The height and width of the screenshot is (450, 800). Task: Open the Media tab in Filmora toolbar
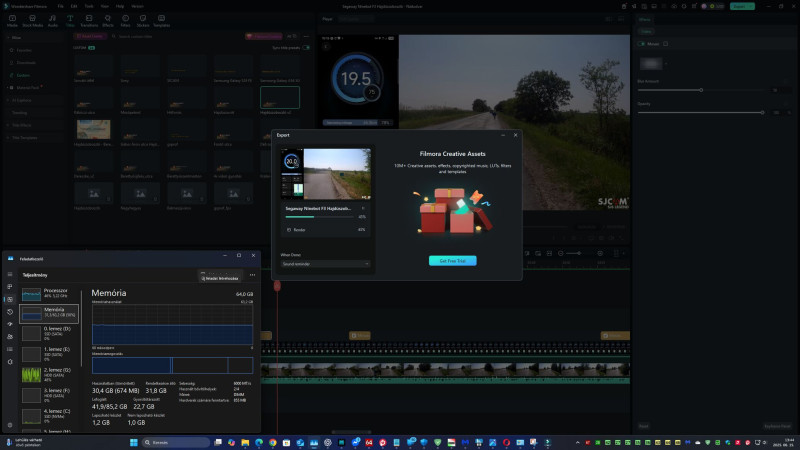click(x=12, y=21)
